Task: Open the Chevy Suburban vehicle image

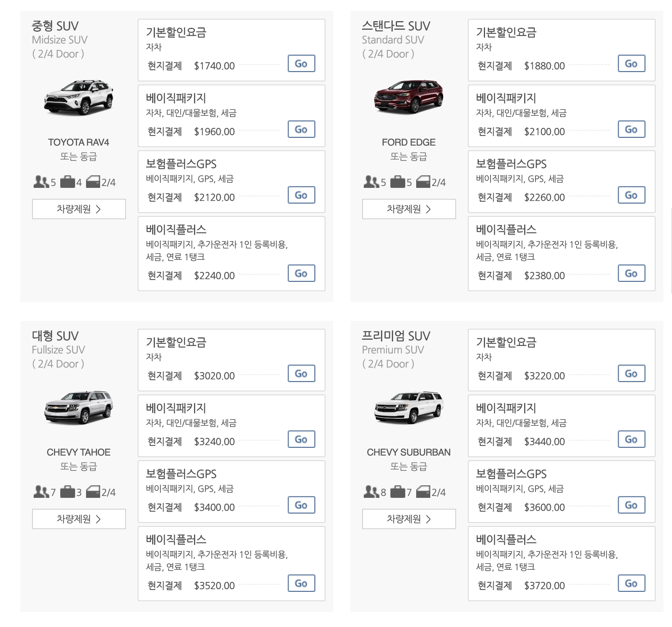Action: tap(409, 407)
